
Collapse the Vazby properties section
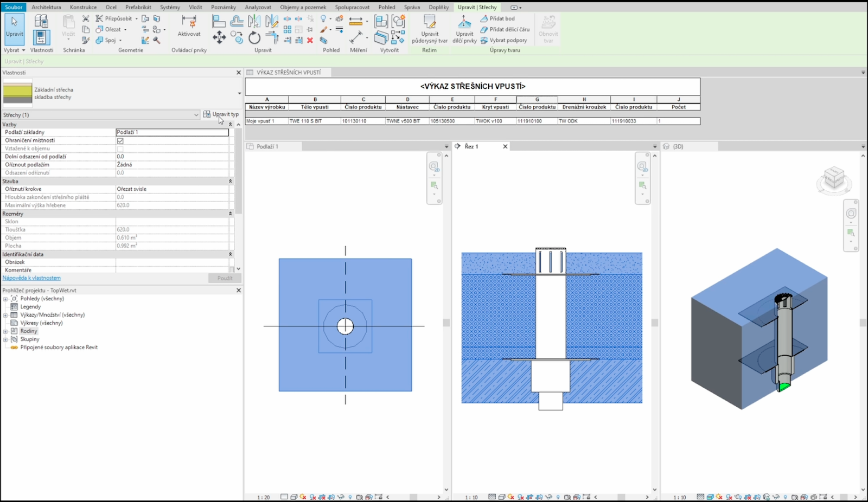pos(230,125)
